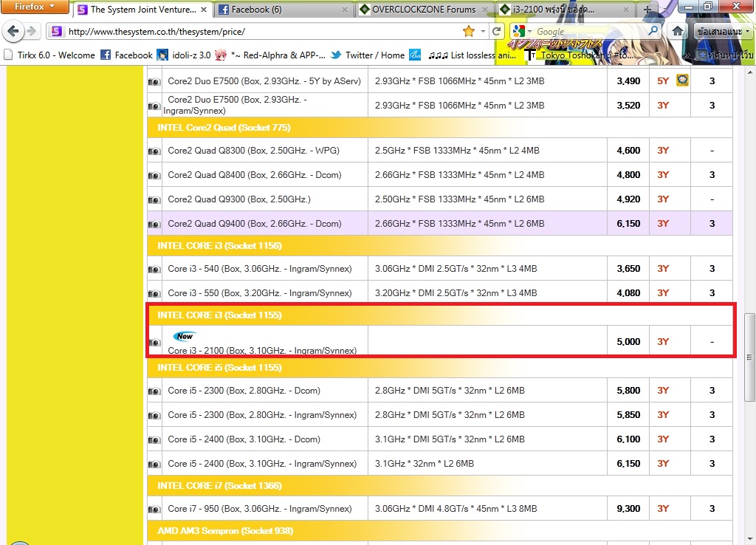Open a new tab with plus button
Viewport: 756px width, 545px height.
point(647,9)
